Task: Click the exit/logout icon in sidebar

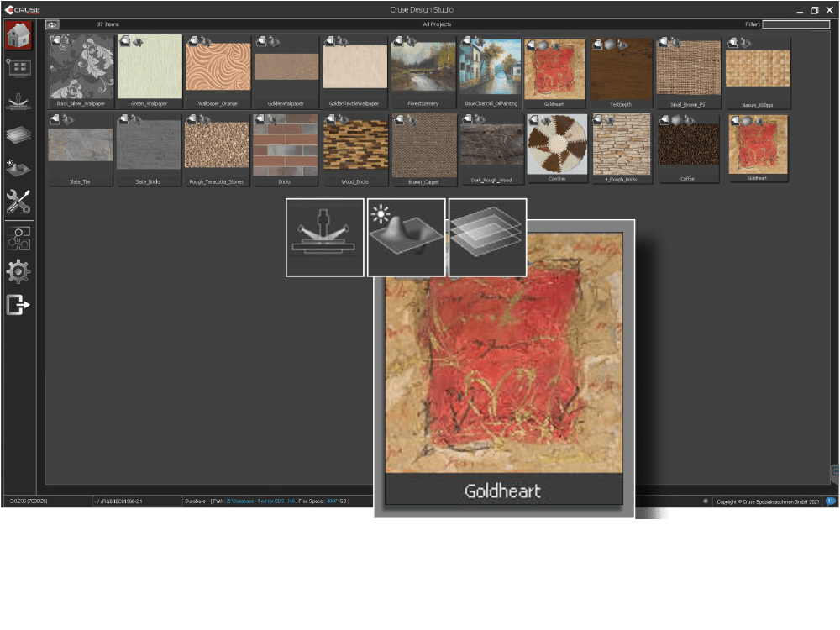Action: pyautogui.click(x=18, y=305)
